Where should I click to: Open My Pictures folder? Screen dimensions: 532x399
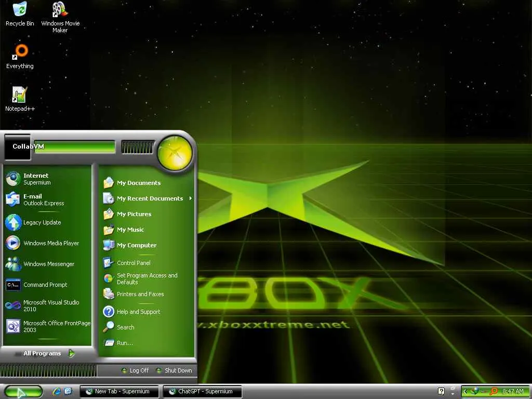tap(147, 214)
